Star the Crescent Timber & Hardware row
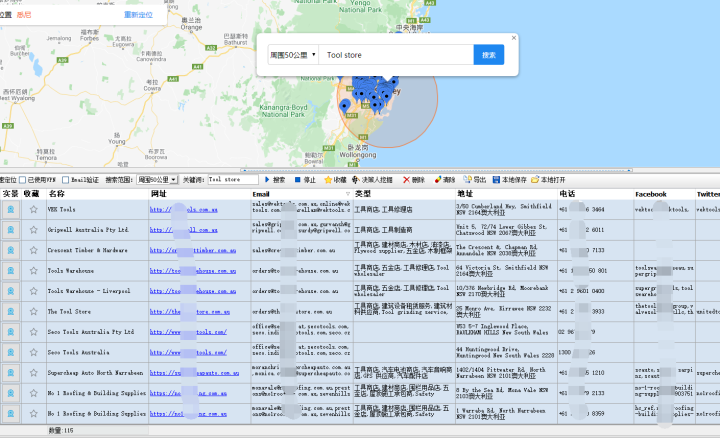Viewport: 720px width, 438px height. click(34, 250)
